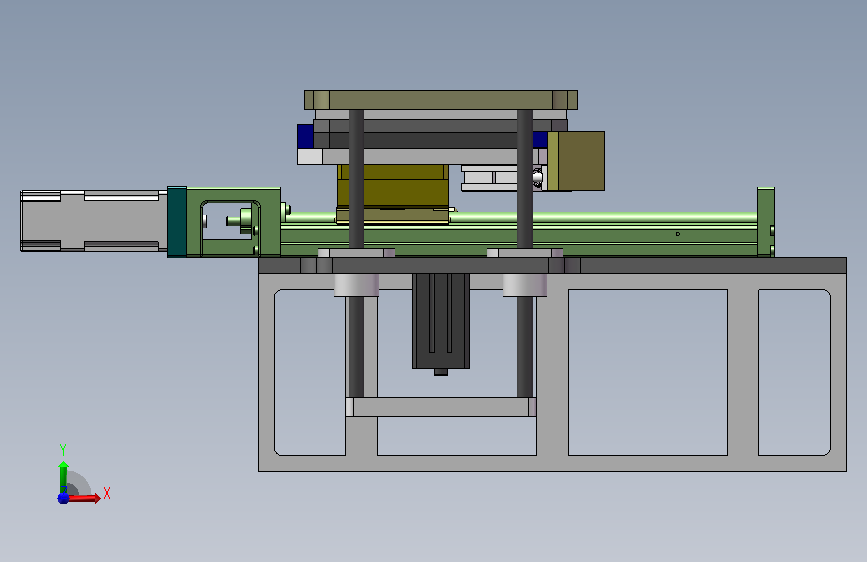Click the blue Z origin ball of the triad
Screen dimensions: 867x562
pos(63,498)
